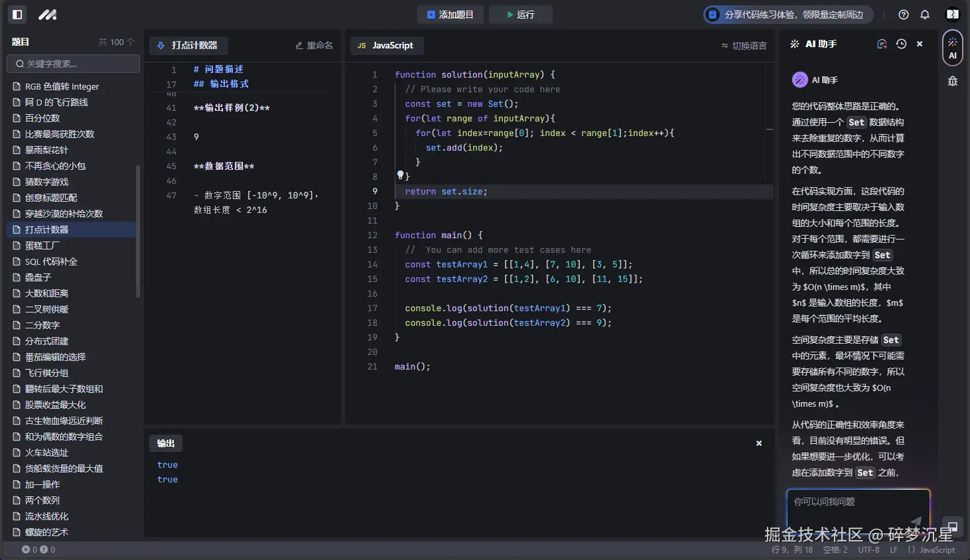
Task: Open the notifications bell
Action: (925, 15)
